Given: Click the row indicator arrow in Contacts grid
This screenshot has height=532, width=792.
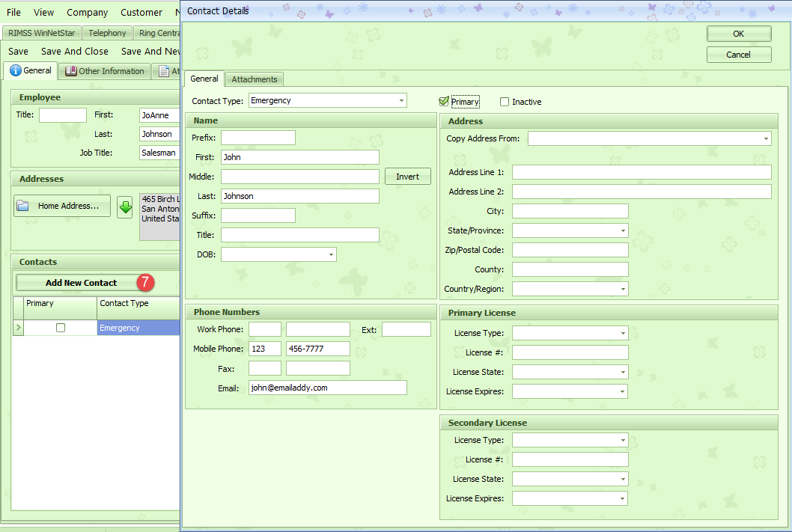Looking at the screenshot, I should [19, 328].
